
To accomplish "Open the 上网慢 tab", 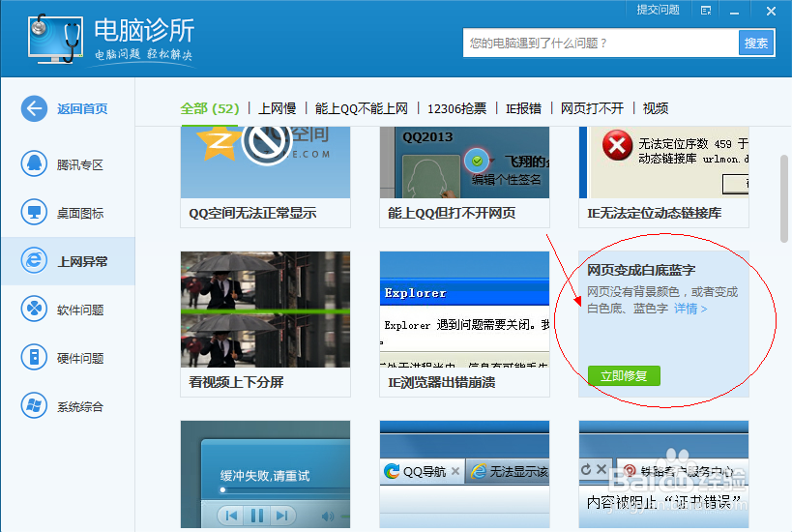I will click(x=278, y=108).
